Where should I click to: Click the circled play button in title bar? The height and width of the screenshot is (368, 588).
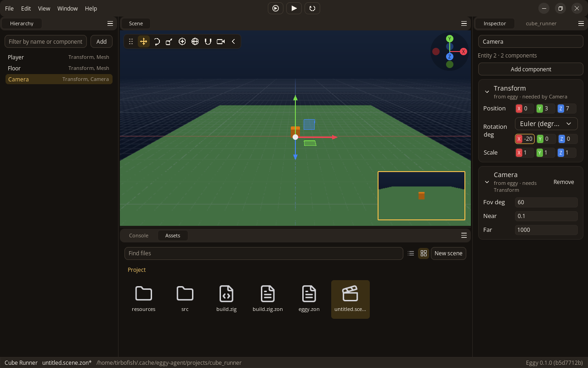point(276,8)
